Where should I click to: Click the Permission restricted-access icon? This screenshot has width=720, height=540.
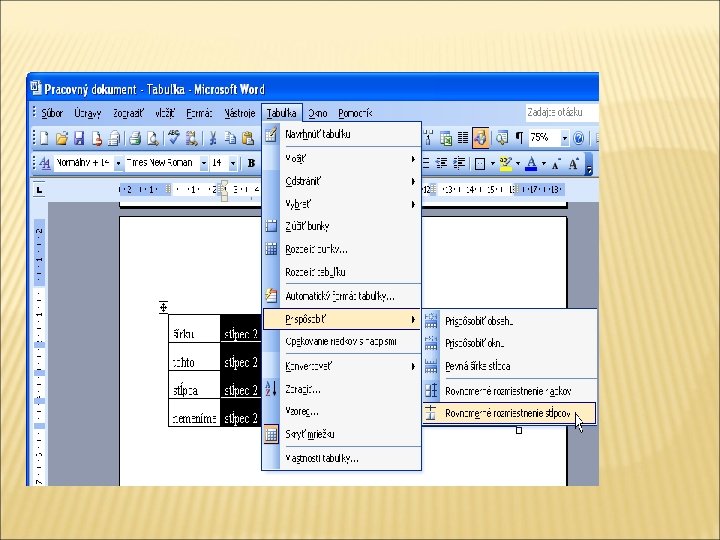click(x=96, y=138)
